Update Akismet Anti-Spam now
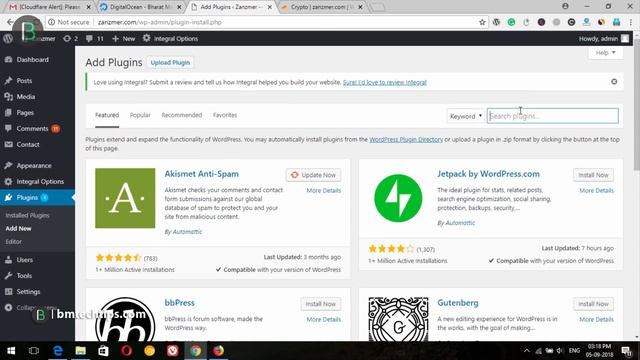Image resolution: width=640 pixels, height=360 pixels. point(313,175)
